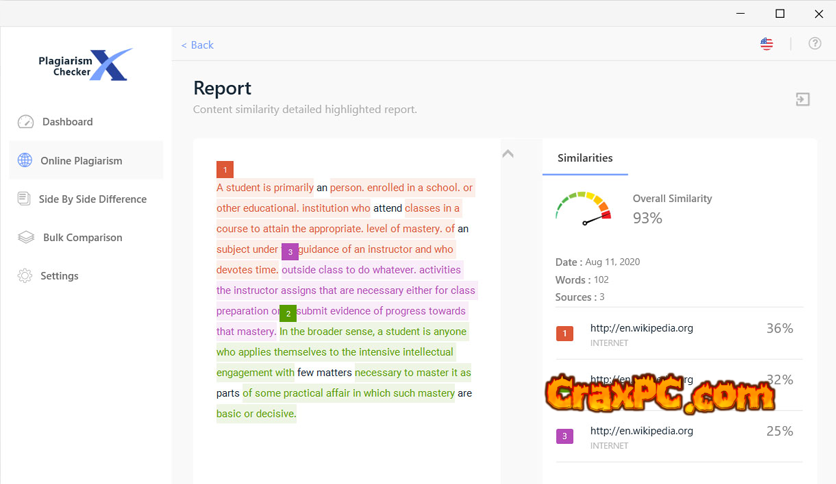This screenshot has height=484, width=836.
Task: Click green highlighted 'basic or decisive.' text
Action: [256, 414]
